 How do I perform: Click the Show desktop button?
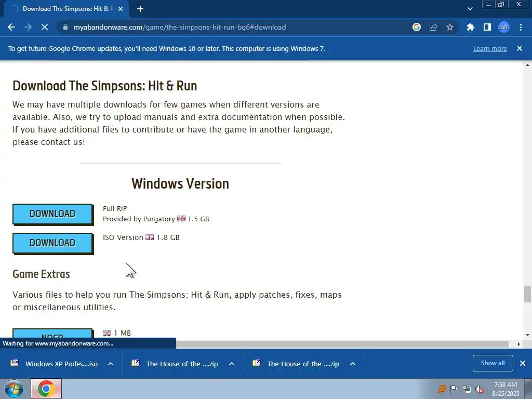click(528, 389)
